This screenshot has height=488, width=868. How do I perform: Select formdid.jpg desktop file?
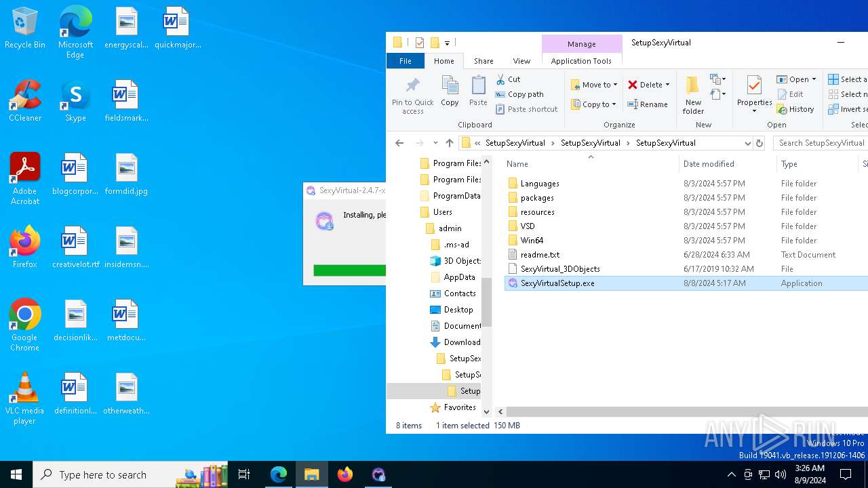[x=126, y=174]
